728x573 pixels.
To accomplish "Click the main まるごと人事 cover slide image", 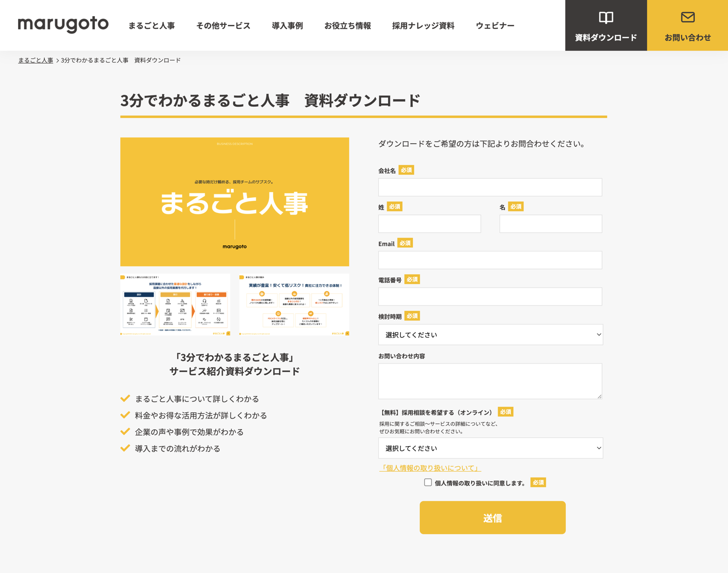I will 235,202.
